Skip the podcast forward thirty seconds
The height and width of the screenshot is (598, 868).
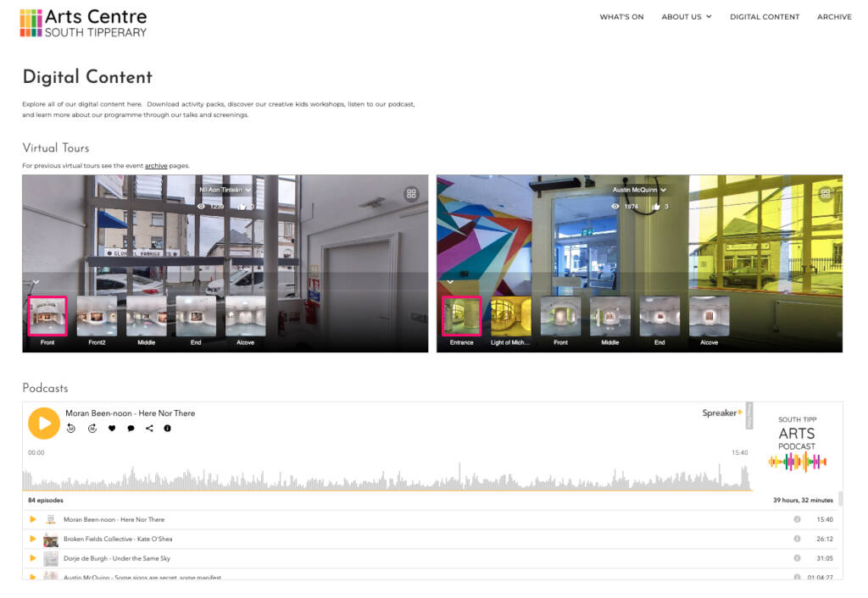click(x=92, y=428)
